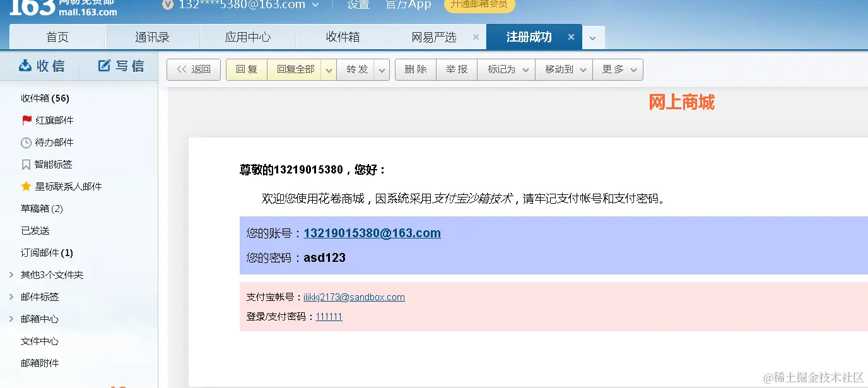Click the 回复全部 button
Image resolution: width=868 pixels, height=388 pixels.
point(295,69)
